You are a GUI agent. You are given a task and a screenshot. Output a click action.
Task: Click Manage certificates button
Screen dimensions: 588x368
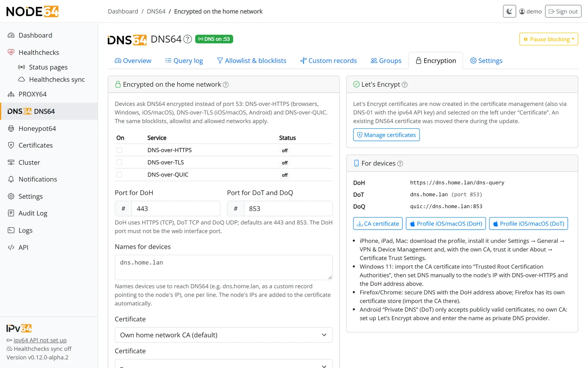tap(386, 135)
